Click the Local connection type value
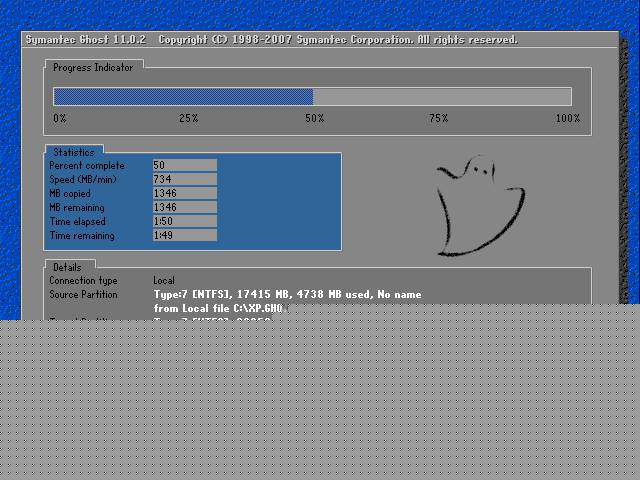The width and height of the screenshot is (640, 480). 164,280
